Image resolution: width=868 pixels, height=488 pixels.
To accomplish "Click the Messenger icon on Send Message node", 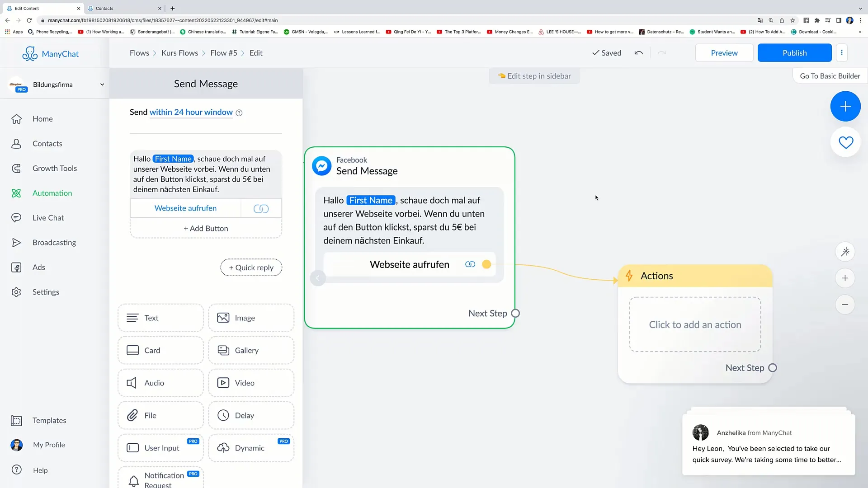I will coord(321,166).
